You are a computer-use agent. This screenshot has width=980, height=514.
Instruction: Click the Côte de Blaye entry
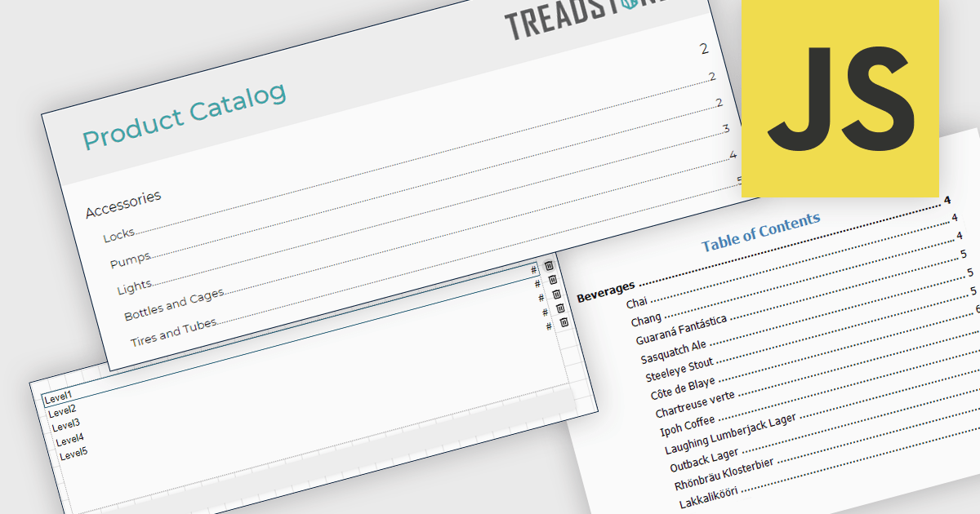coord(683,388)
